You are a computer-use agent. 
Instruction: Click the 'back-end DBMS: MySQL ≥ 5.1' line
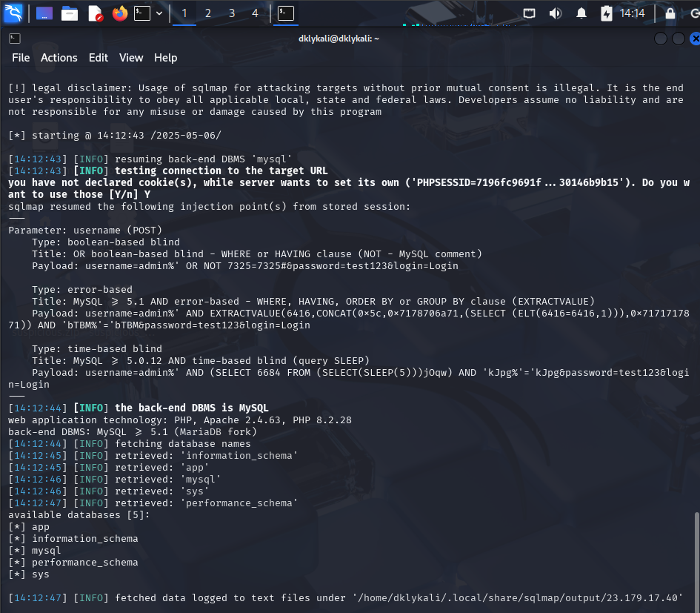(x=133, y=432)
